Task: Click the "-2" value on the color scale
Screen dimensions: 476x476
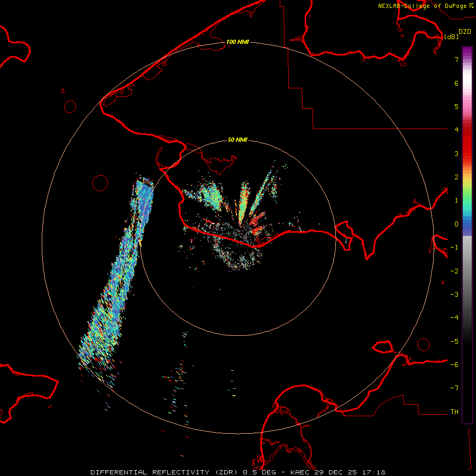Action: tap(454, 271)
